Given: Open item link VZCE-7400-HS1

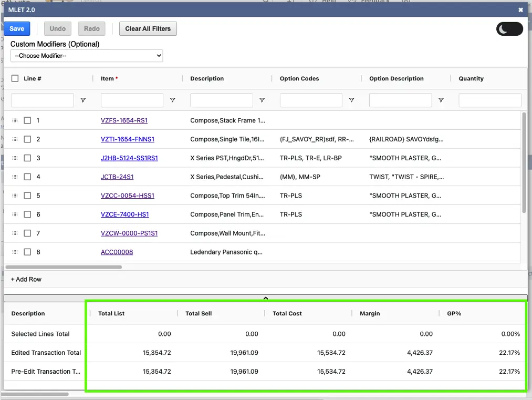Looking at the screenshot, I should coord(125,214).
